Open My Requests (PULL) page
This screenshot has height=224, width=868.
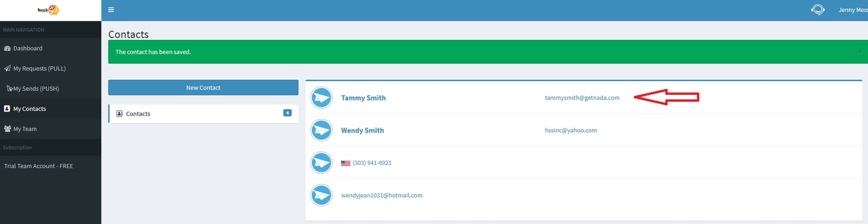50,69
